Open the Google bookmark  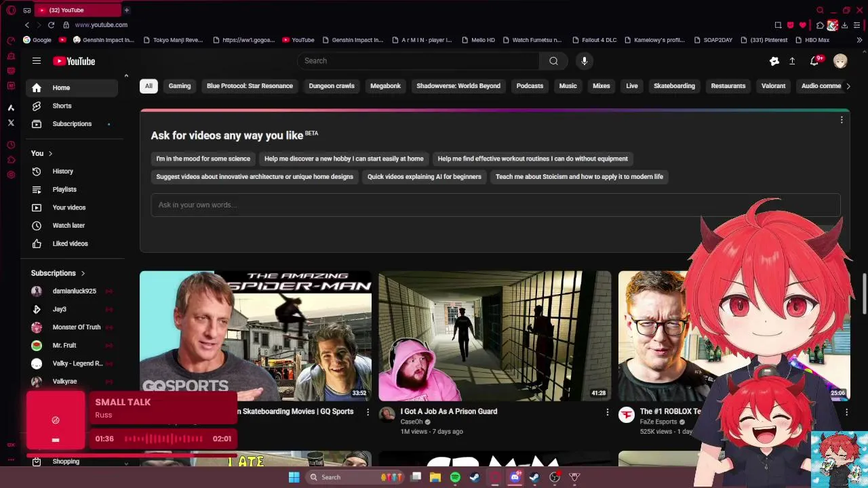pos(37,40)
